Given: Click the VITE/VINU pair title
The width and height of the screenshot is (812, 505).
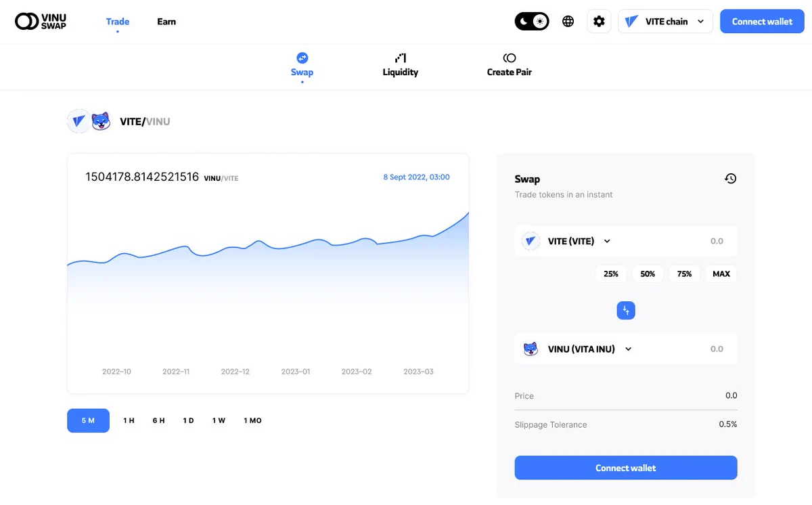Looking at the screenshot, I should point(145,122).
